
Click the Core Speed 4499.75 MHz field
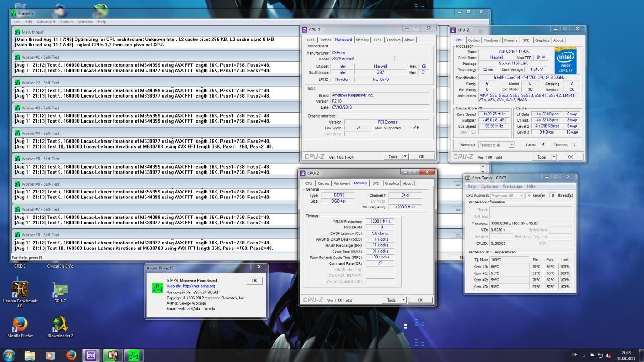pyautogui.click(x=494, y=114)
